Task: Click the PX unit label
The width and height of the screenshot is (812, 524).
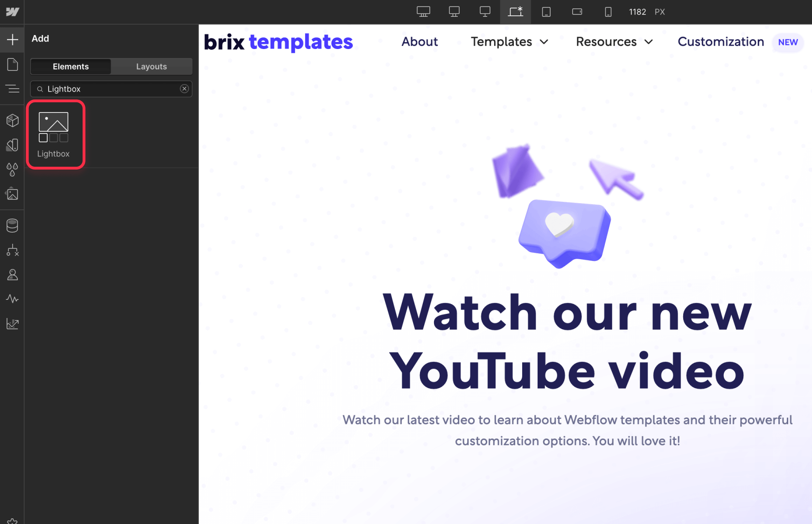Action: click(x=659, y=12)
